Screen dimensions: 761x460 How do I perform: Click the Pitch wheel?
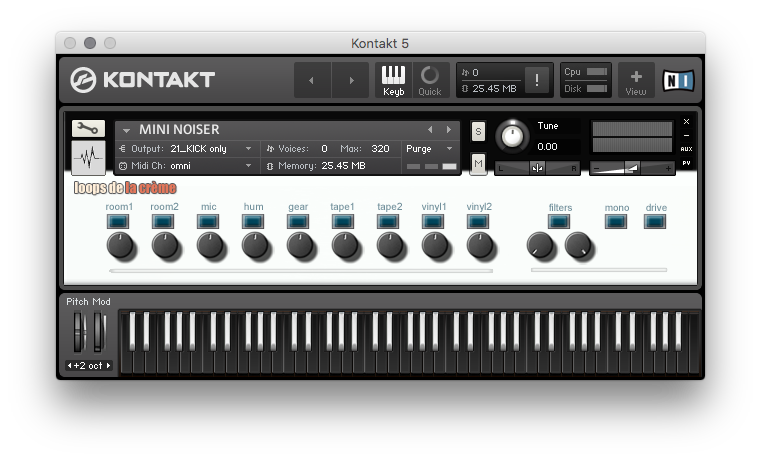79,332
